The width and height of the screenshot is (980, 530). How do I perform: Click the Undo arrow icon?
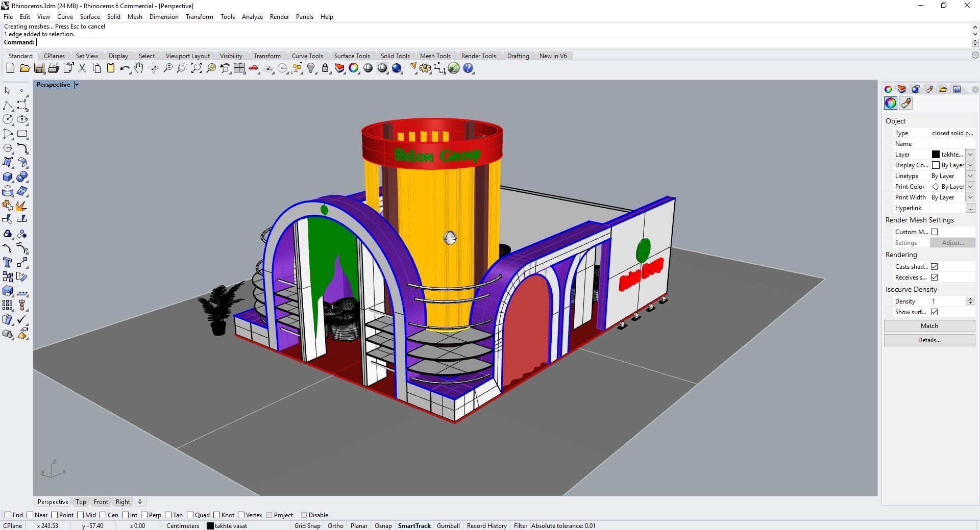pos(125,68)
